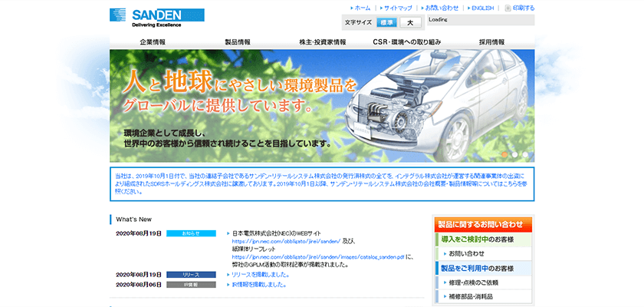Click the Loading search field

coord(481,20)
